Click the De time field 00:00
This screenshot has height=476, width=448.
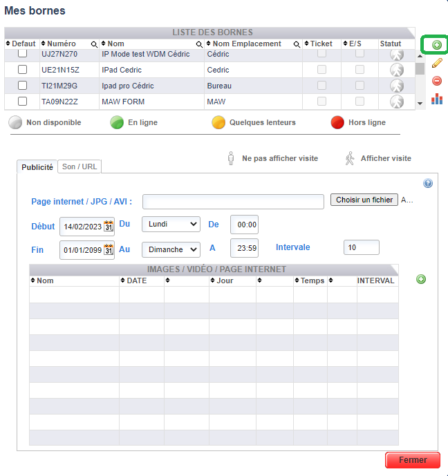coord(244,225)
